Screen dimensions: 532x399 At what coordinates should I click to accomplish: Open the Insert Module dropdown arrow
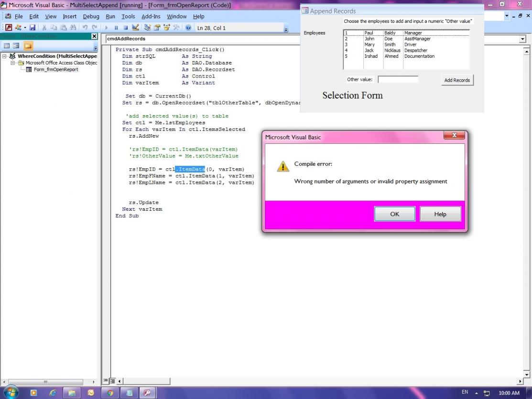coord(25,28)
